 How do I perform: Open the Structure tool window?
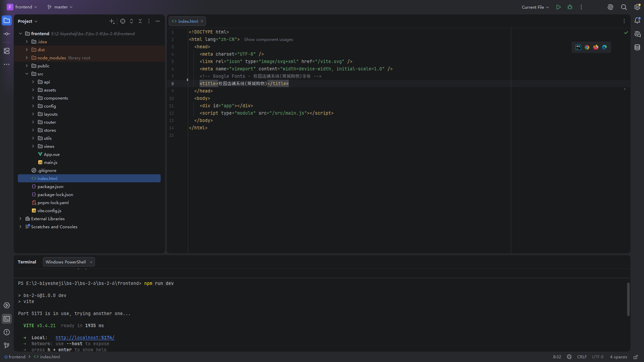(x=7, y=51)
